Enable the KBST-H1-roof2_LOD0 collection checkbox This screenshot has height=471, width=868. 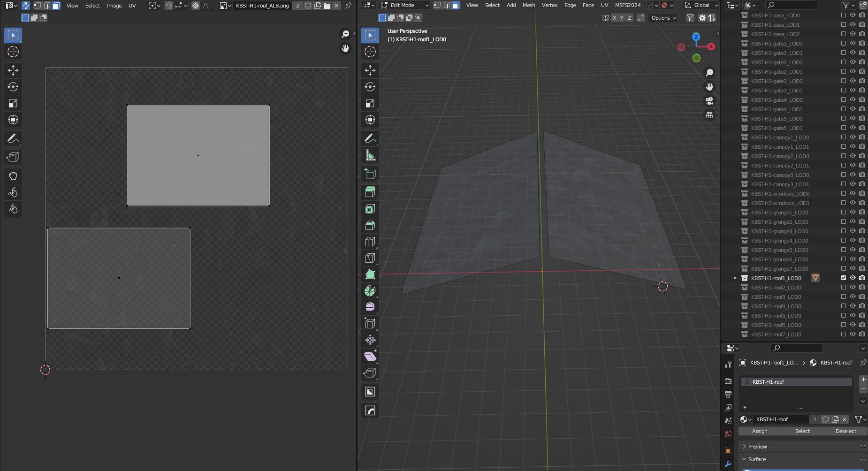point(844,287)
